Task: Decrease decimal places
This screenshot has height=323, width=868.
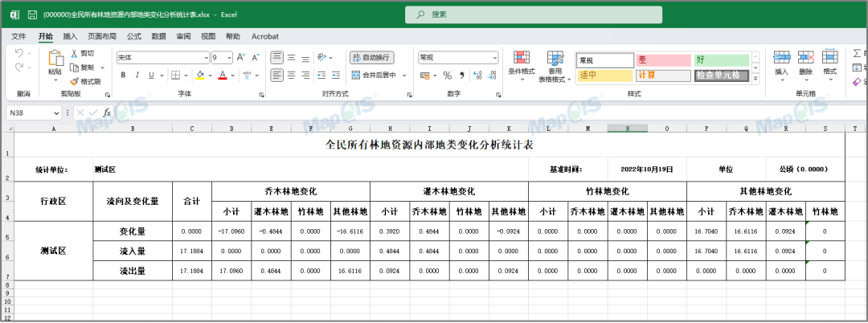Action: pyautogui.click(x=492, y=76)
